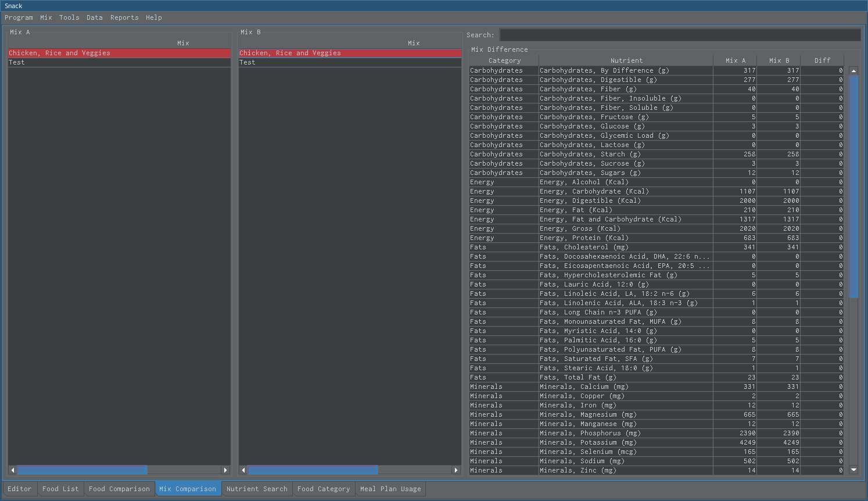Select the Carbohydrates, Sugars (g) row

point(657,173)
